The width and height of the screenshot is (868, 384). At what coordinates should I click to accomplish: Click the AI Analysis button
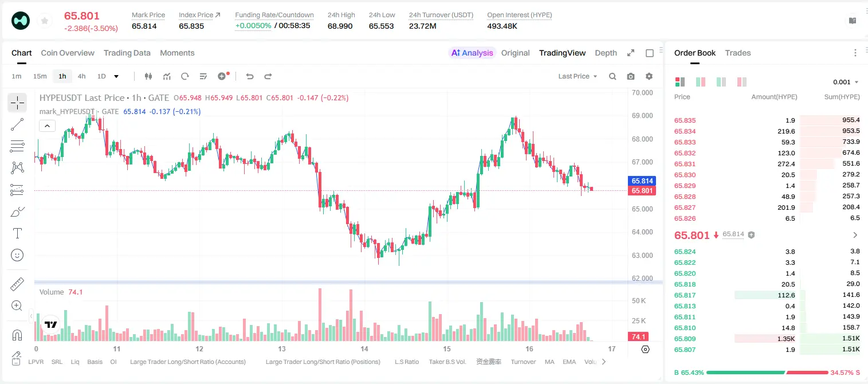472,53
